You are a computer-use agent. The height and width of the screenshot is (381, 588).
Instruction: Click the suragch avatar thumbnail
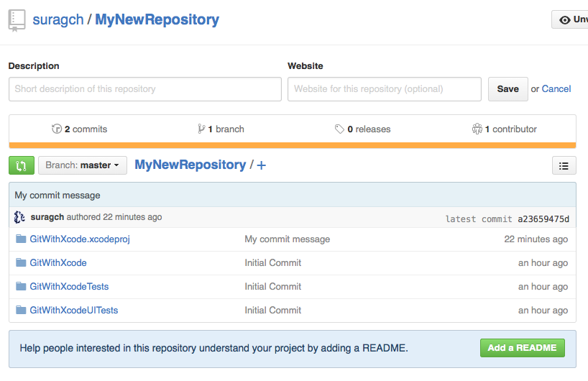coord(19,217)
